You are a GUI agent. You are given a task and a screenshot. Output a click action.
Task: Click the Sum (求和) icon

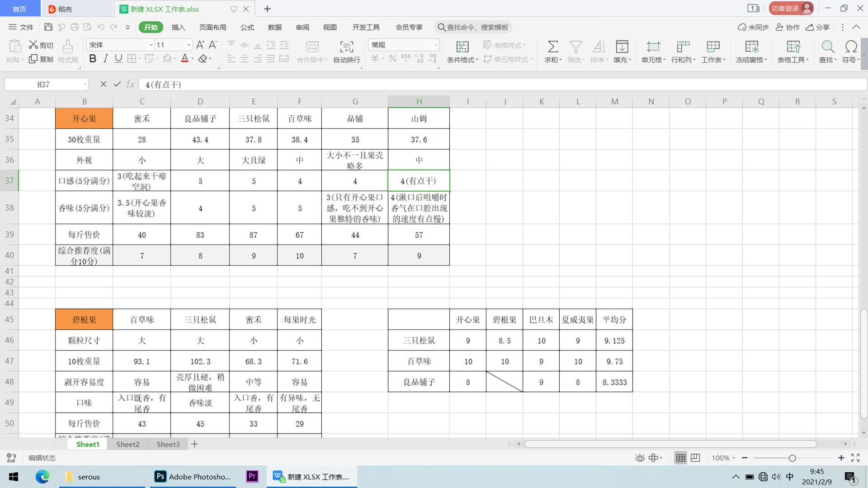coord(552,47)
